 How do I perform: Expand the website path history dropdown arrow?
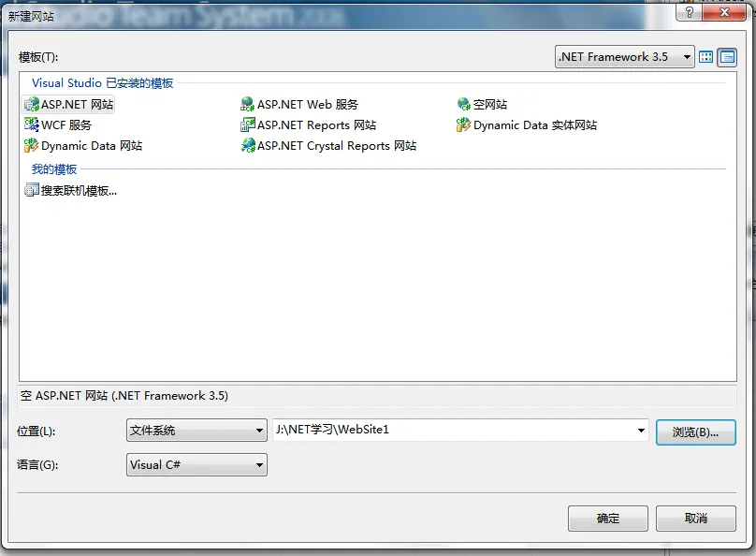click(641, 431)
